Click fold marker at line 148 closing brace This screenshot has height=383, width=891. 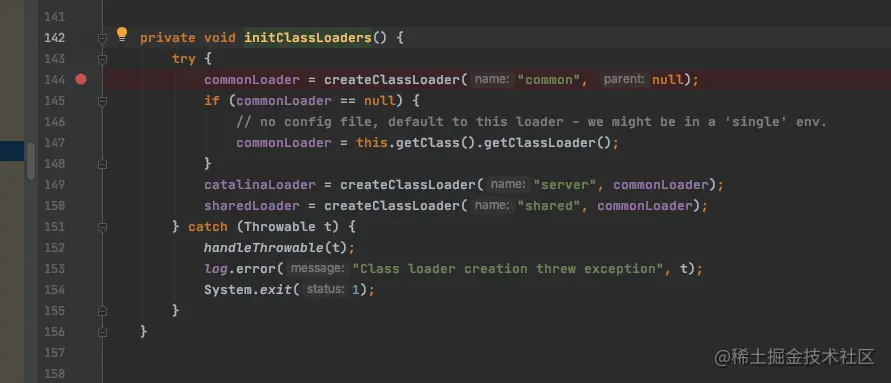[x=102, y=164]
